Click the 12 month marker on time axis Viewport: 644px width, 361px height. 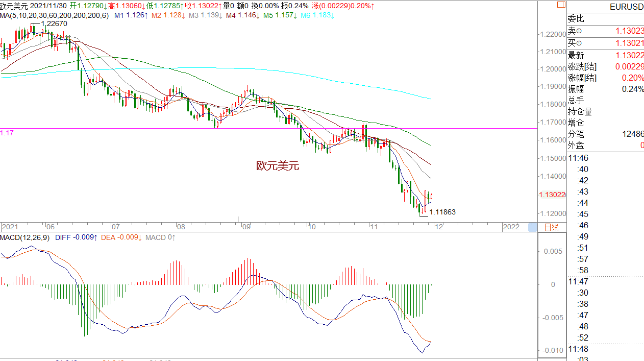coord(438,227)
